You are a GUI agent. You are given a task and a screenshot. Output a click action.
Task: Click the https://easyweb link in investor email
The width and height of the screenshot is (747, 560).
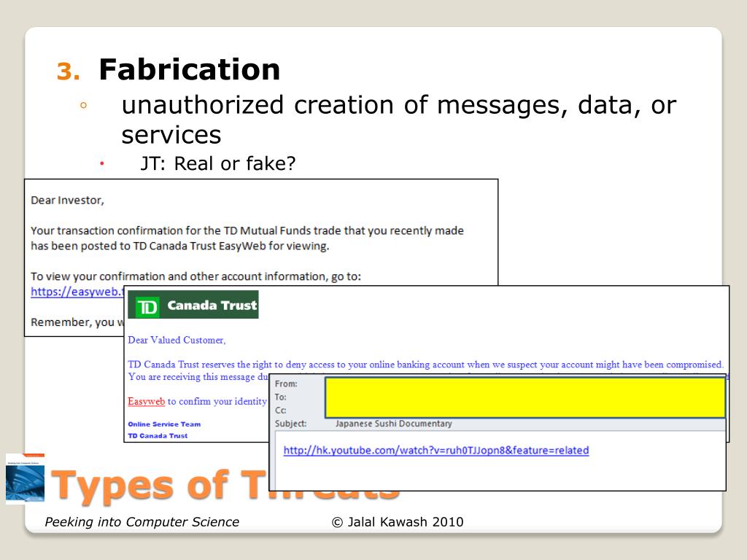tap(77, 292)
